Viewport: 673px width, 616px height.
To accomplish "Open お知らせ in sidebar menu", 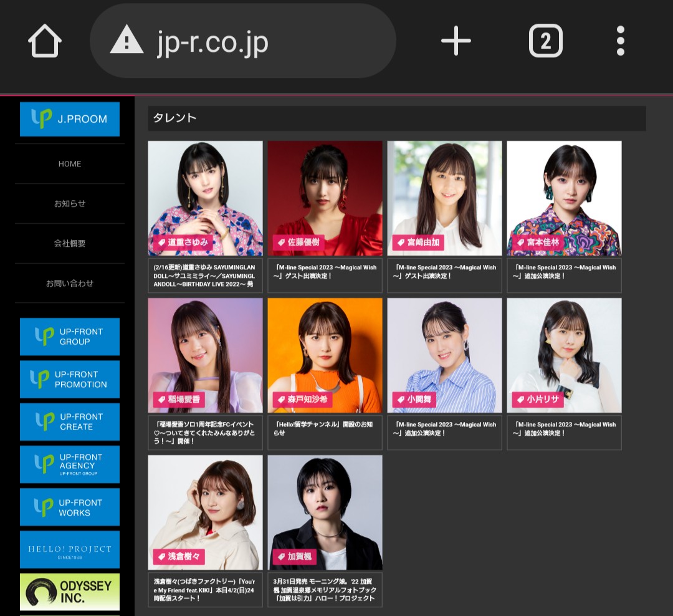I will (x=70, y=204).
